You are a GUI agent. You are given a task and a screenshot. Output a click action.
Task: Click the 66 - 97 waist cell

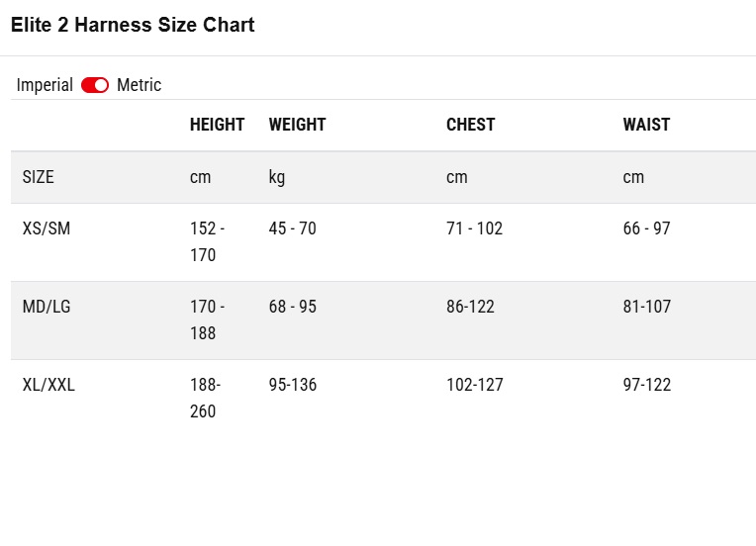(646, 228)
